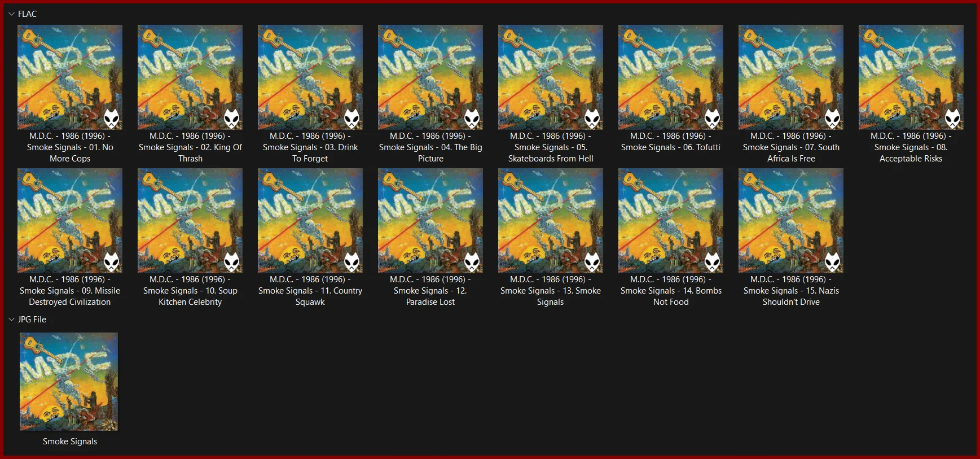Viewport: 980px width, 459px height.
Task: Click the file name ending '06. Tofutti'
Action: [671, 142]
